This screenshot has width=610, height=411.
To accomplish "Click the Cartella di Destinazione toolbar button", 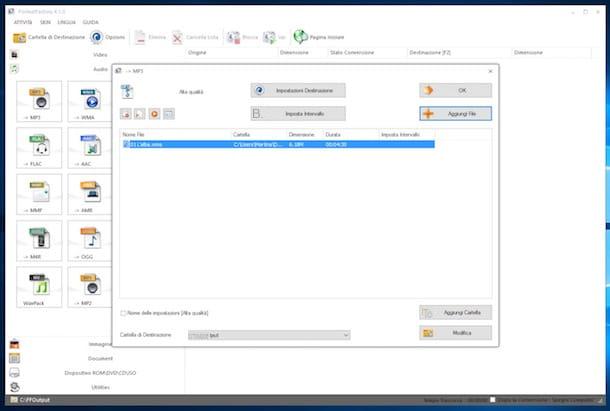I will coord(49,37).
